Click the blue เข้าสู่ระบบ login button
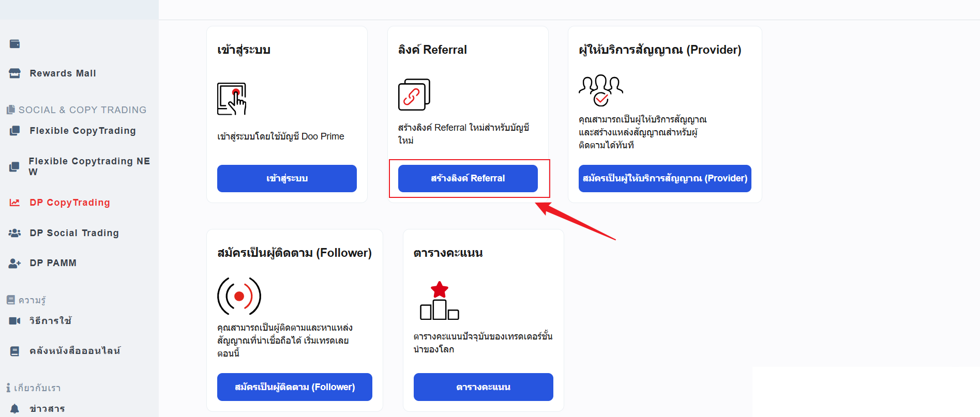 coord(287,178)
